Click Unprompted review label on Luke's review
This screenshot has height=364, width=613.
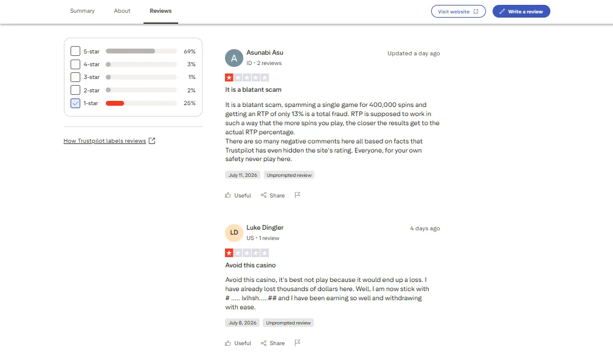coord(288,323)
